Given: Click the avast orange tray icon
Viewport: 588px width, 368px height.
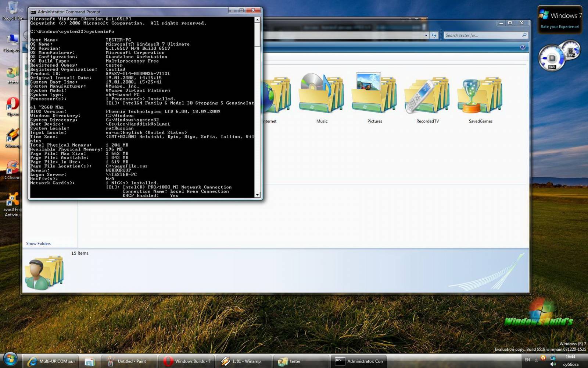Looking at the screenshot, I should click(x=543, y=358).
